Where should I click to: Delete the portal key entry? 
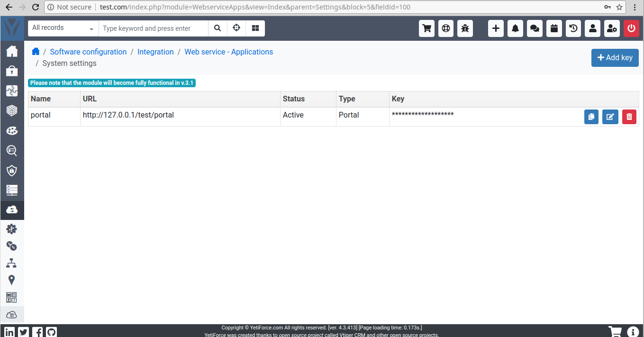point(629,117)
